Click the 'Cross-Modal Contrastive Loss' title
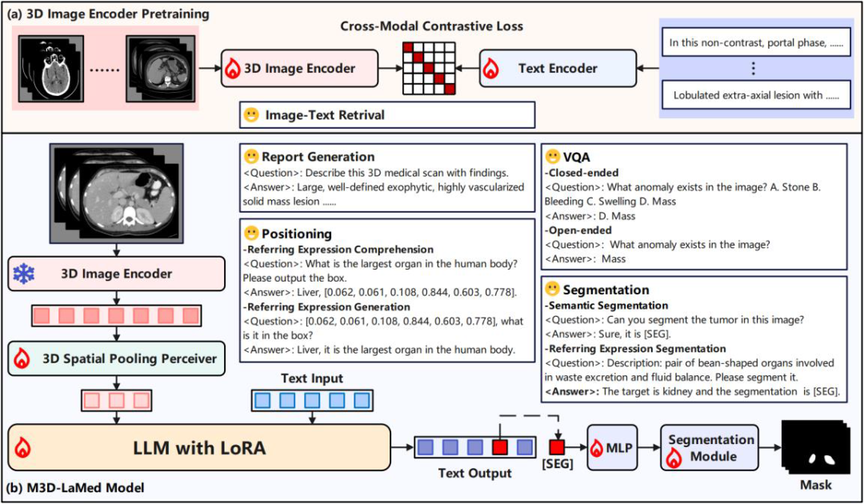 (431, 26)
